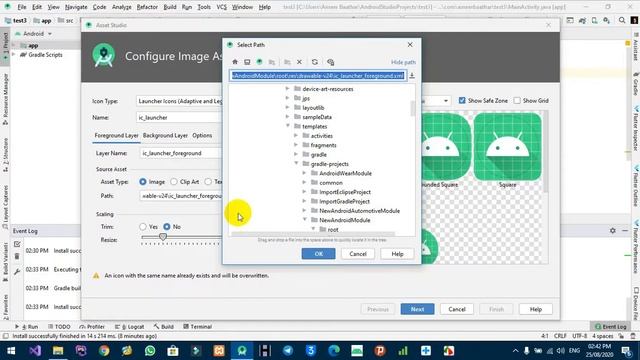Screen dimensions: 640x360
Task: Expand the sampleData folder
Action: (x=287, y=117)
